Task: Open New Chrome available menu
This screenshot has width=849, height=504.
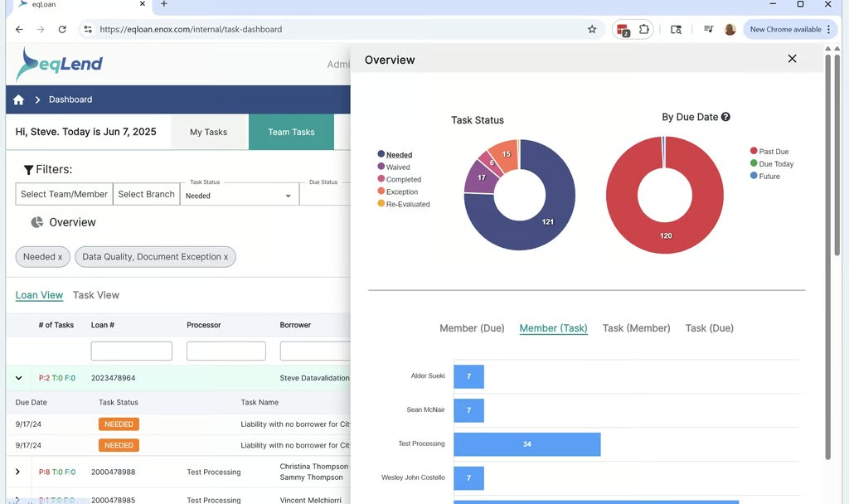Action: click(790, 29)
